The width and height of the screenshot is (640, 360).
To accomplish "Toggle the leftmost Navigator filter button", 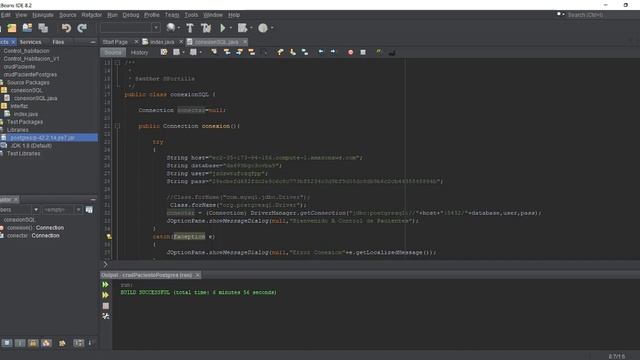I will click(x=7, y=343).
